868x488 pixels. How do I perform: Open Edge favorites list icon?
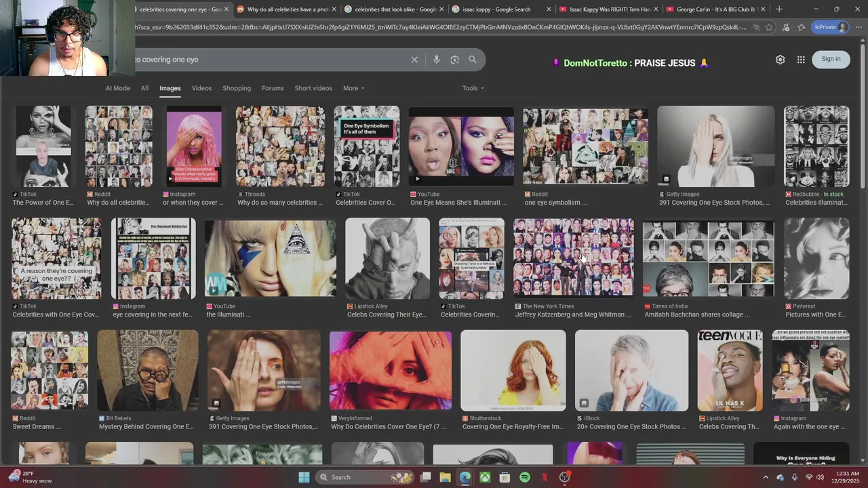[x=802, y=27]
